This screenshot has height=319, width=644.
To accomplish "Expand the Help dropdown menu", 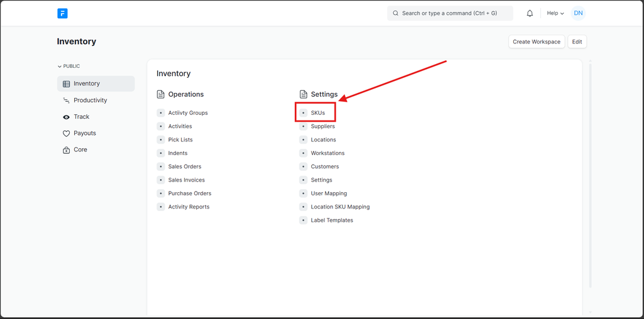I will [555, 13].
